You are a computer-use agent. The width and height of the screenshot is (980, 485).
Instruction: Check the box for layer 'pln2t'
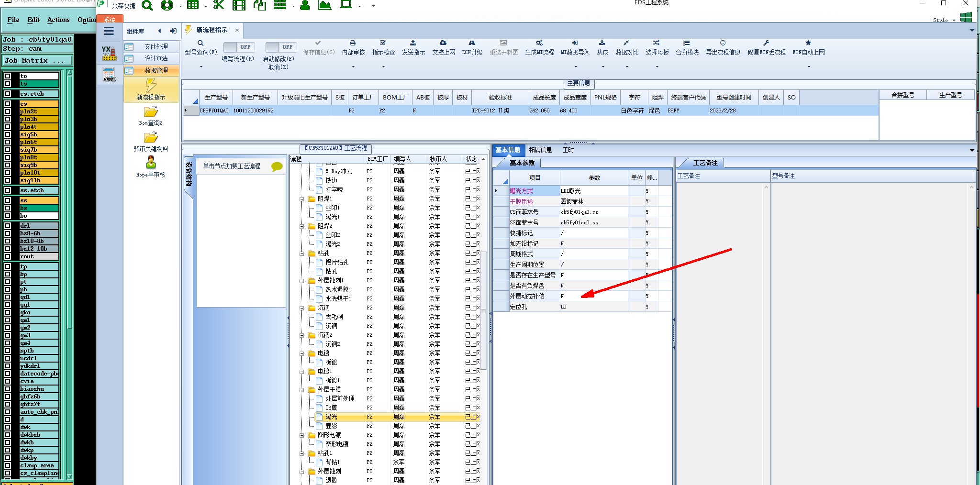[x=8, y=111]
